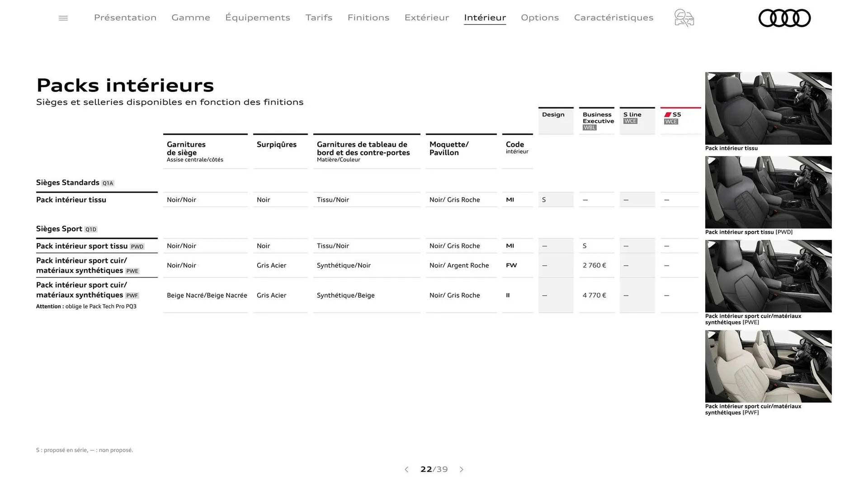
Task: Navigate to the Finitions tab
Action: click(368, 18)
